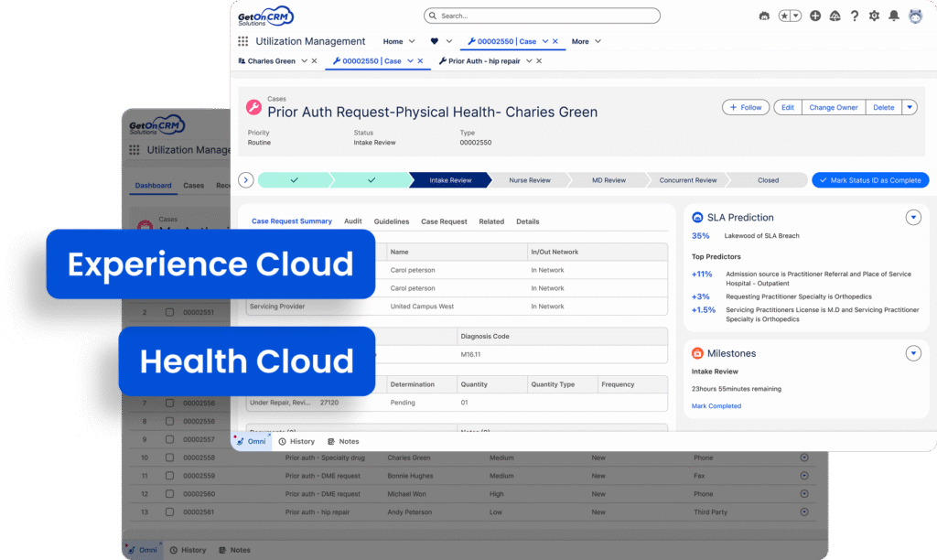Click the notifications bell icon
The height and width of the screenshot is (560, 937).
click(893, 16)
